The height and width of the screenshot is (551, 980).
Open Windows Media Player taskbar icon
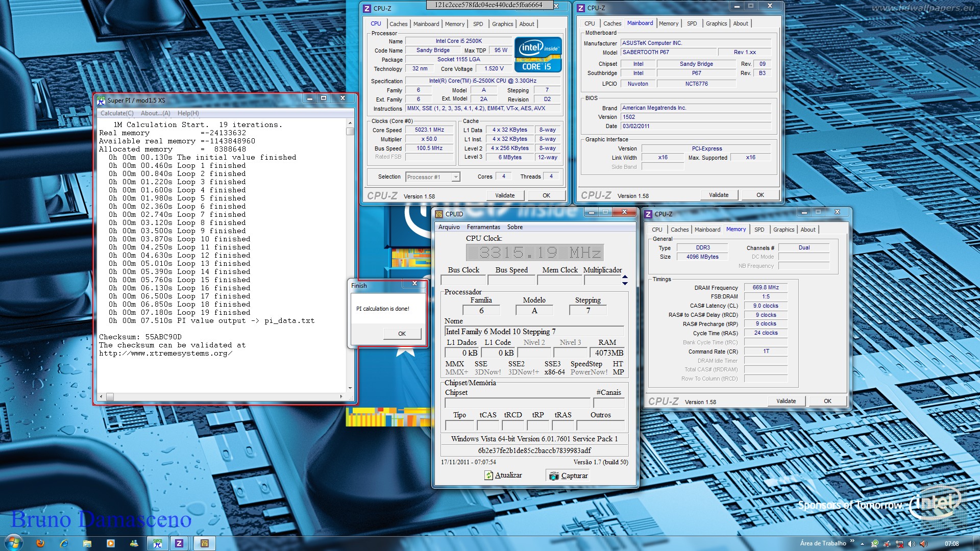(111, 543)
